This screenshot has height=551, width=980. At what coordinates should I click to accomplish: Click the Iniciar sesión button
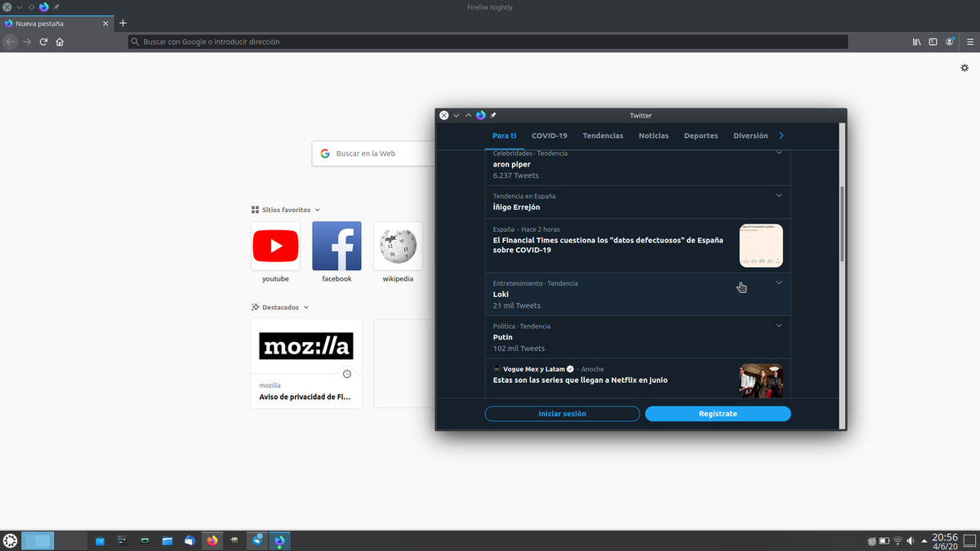(x=562, y=414)
